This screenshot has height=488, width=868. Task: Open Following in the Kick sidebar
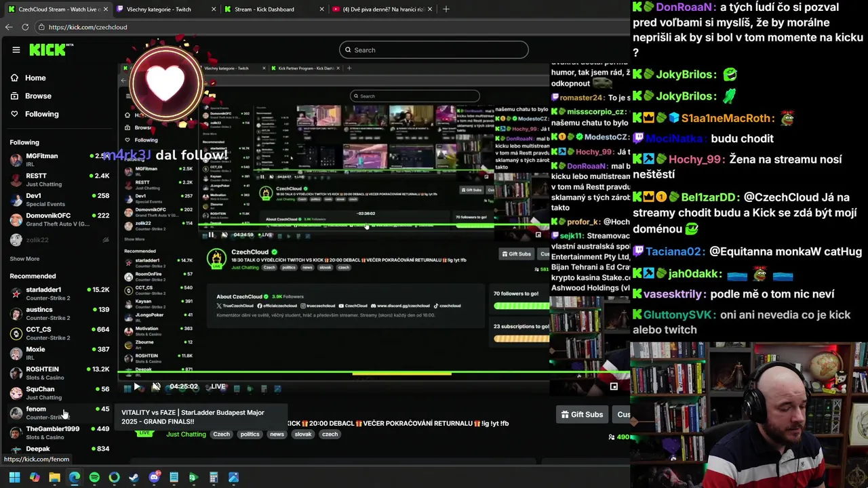(41, 114)
